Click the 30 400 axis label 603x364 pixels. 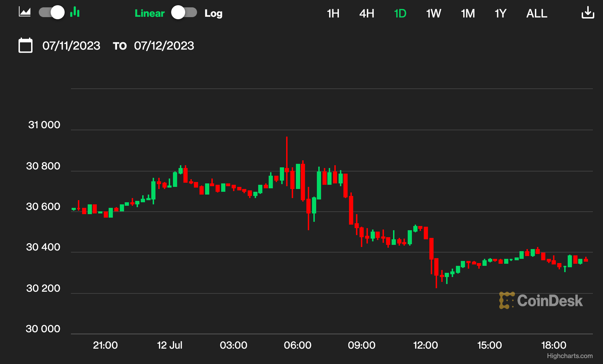tap(43, 247)
